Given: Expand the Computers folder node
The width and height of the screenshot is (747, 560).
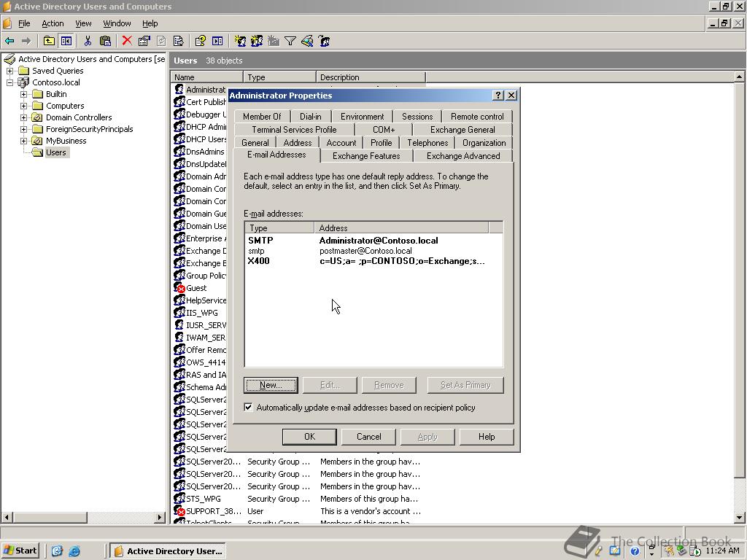Looking at the screenshot, I should pyautogui.click(x=24, y=106).
